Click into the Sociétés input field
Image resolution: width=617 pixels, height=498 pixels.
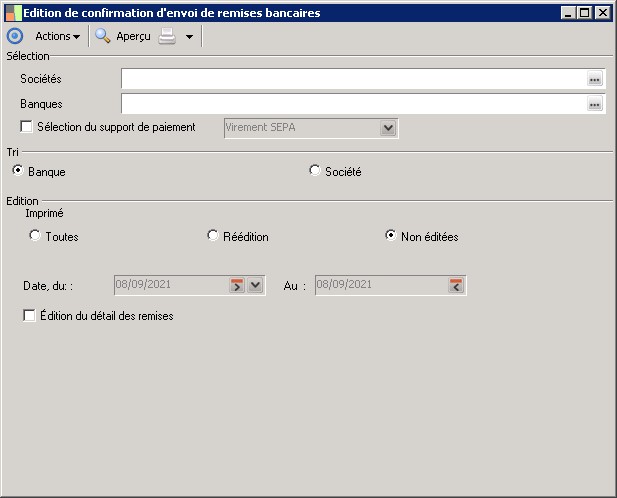coord(352,79)
